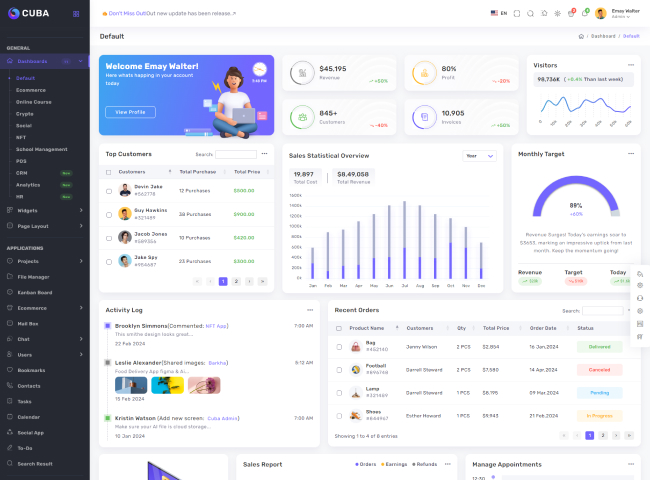Toggle fullscreen mode icon in the header
Image resolution: width=650 pixels, height=480 pixels.
pos(517,13)
